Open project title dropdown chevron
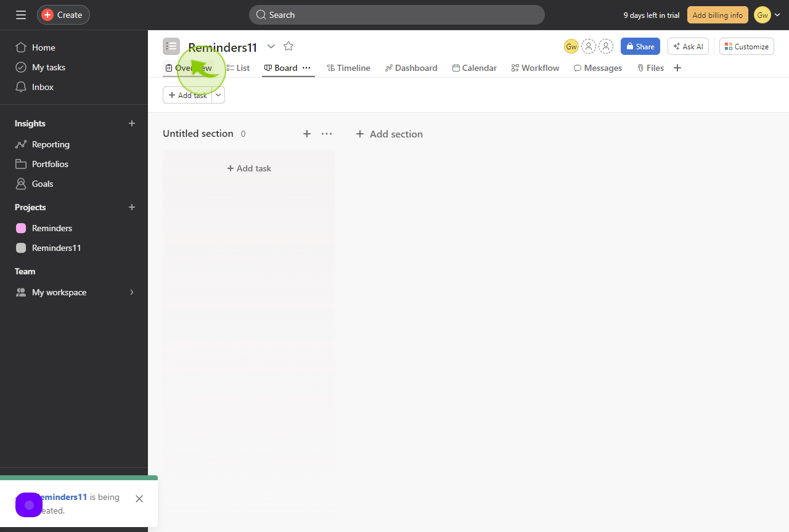789x532 pixels. tap(271, 46)
